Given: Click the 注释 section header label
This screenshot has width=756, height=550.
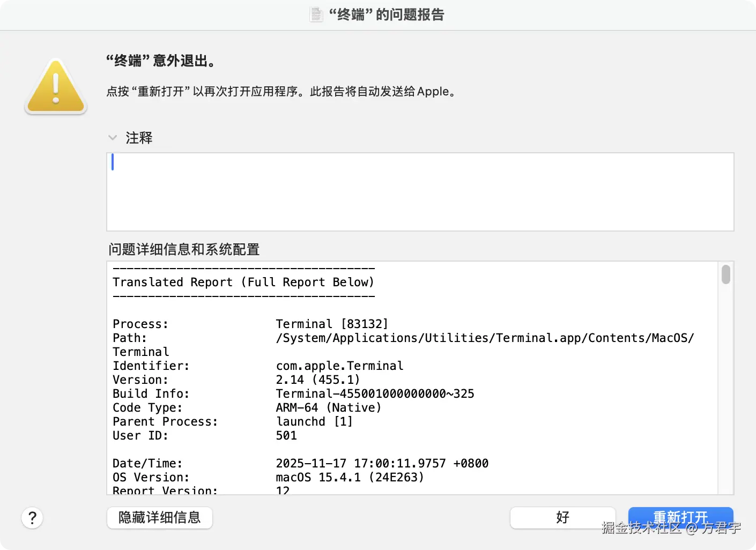Looking at the screenshot, I should pos(138,138).
